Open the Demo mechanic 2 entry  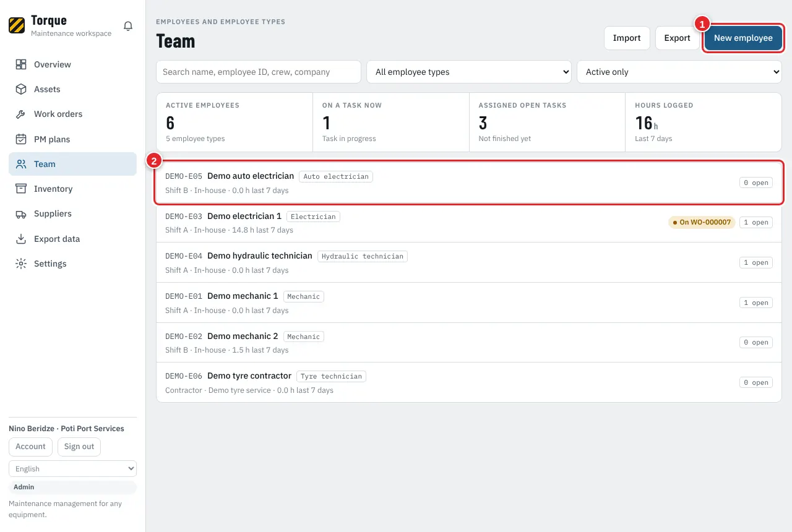click(469, 342)
